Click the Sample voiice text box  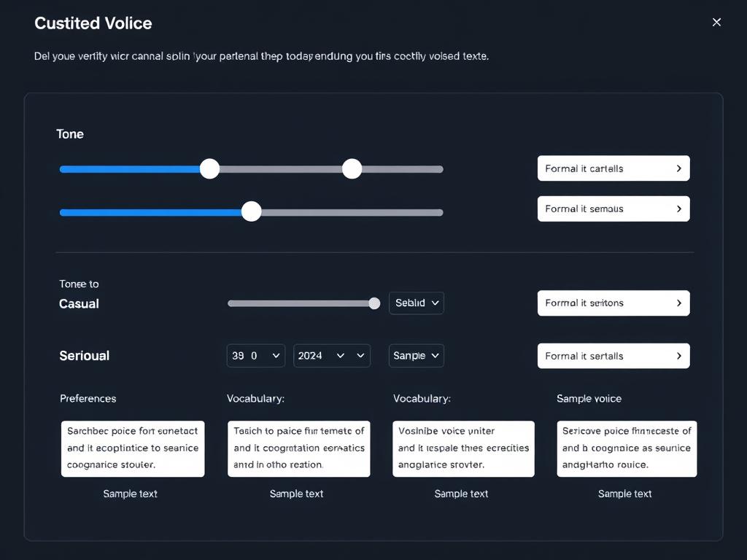[x=627, y=448]
